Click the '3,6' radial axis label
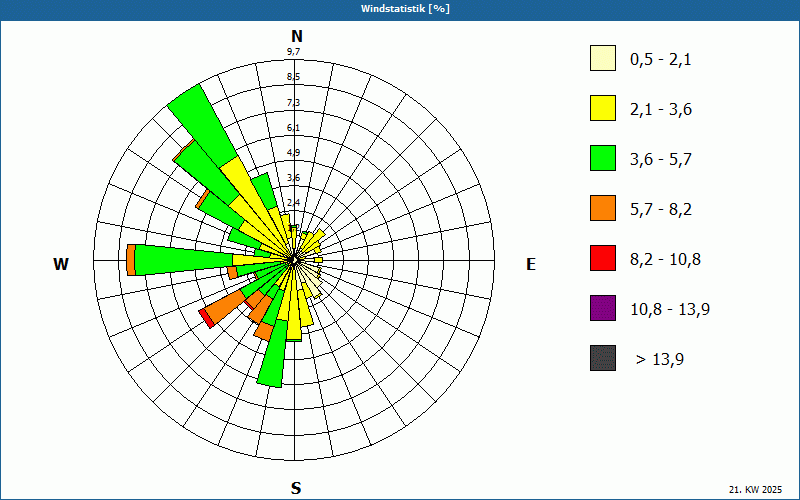800x500 pixels. [293, 178]
